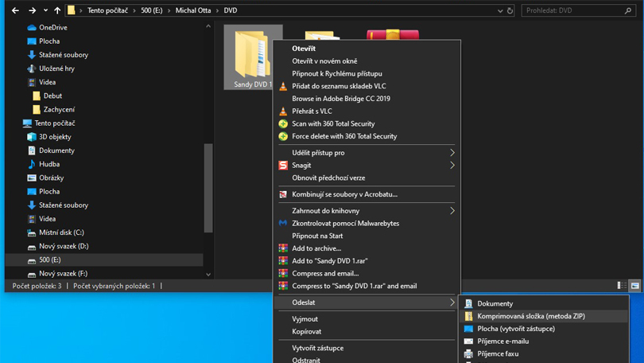Open Uložené hry in the sidebar

coord(56,68)
